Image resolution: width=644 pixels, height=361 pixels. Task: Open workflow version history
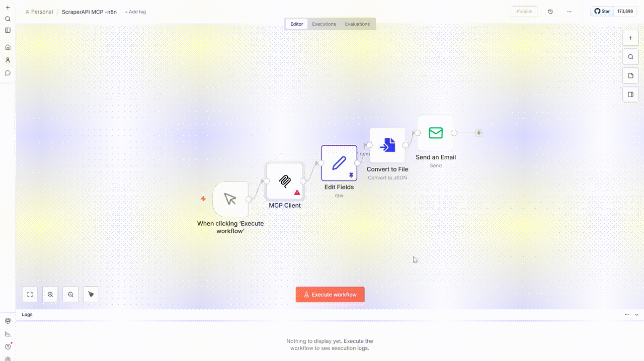[550, 12]
